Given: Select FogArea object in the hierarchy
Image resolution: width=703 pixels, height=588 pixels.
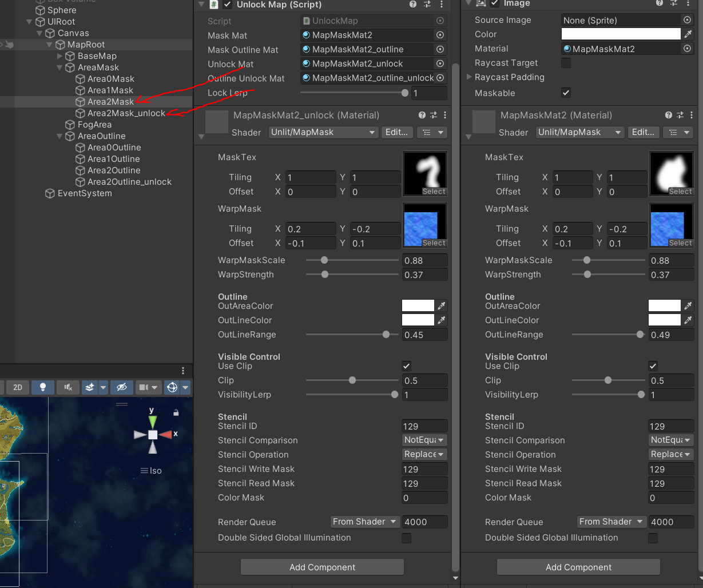Looking at the screenshot, I should 94,125.
